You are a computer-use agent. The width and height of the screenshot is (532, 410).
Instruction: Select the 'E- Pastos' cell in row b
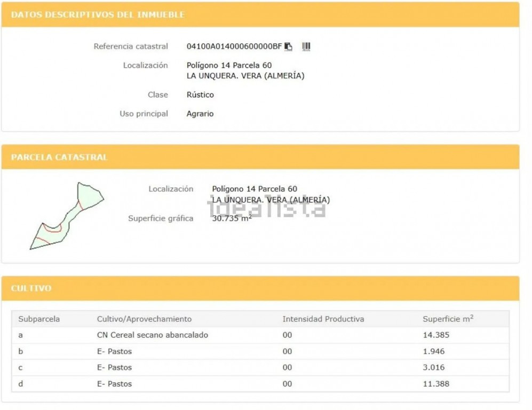tap(114, 351)
